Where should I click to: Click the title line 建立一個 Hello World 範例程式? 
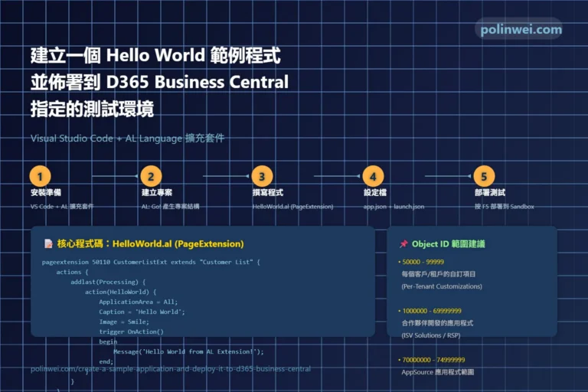(x=155, y=55)
